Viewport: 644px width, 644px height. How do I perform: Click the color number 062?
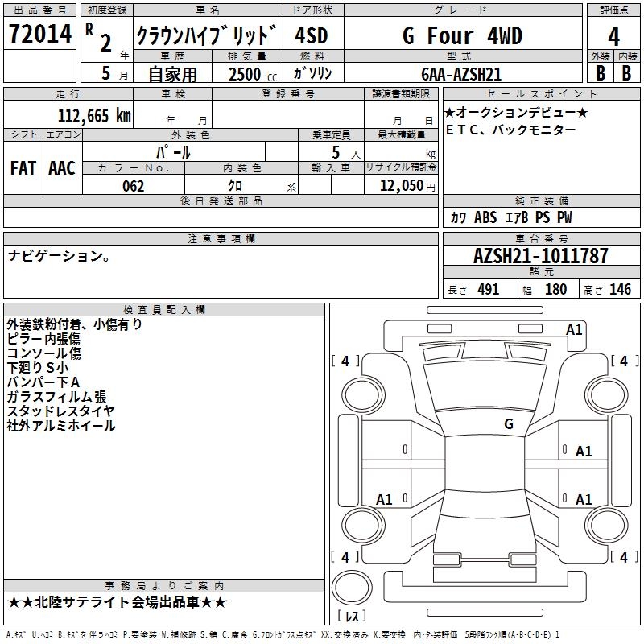click(x=134, y=186)
